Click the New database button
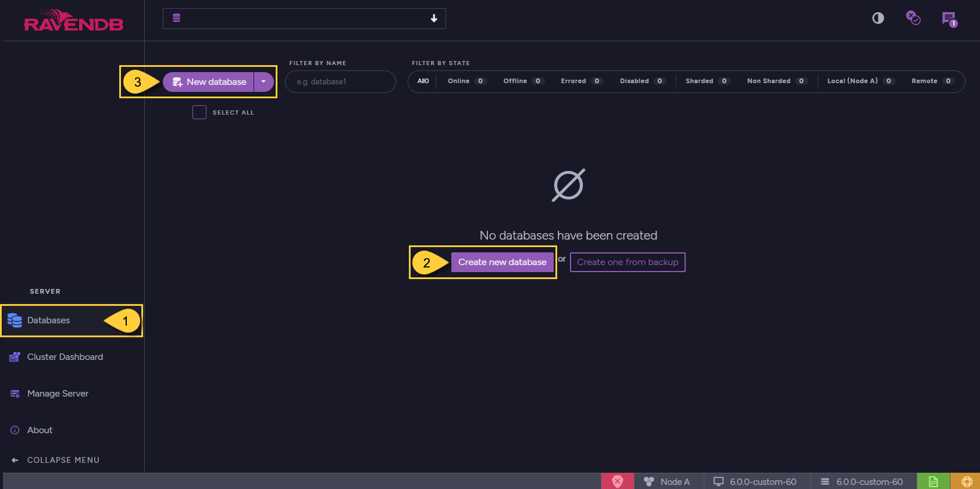The image size is (980, 489). pyautogui.click(x=208, y=82)
